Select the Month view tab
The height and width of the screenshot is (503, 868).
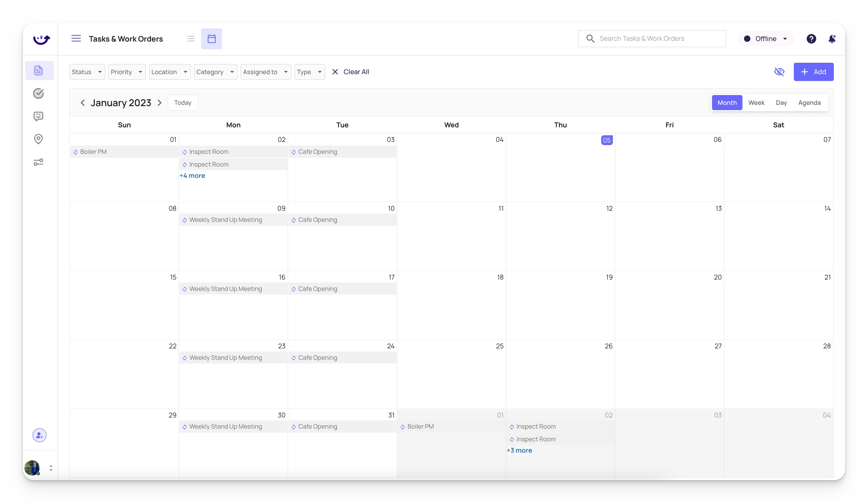[727, 102]
